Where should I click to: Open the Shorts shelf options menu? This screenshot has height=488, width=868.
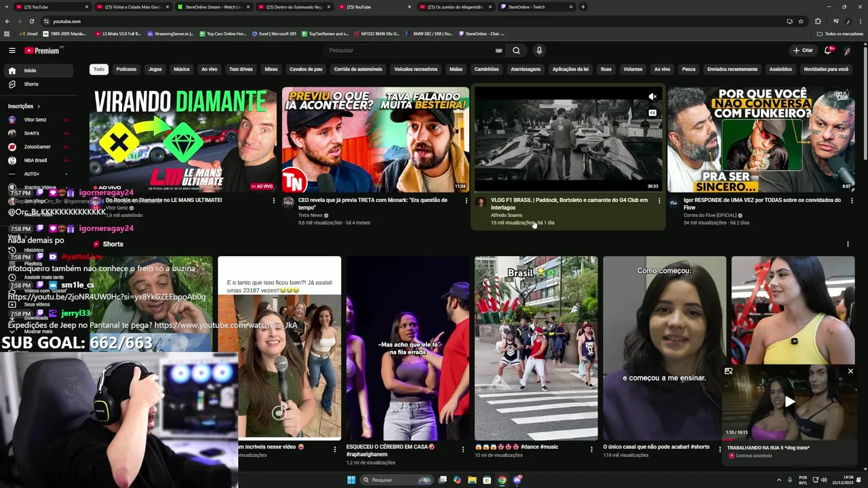click(848, 244)
